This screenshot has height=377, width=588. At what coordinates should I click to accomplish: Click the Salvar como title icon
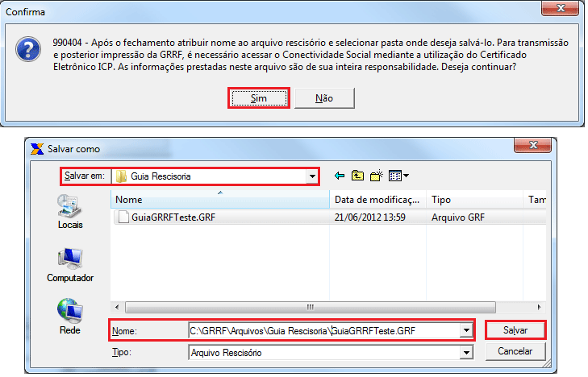click(x=37, y=149)
